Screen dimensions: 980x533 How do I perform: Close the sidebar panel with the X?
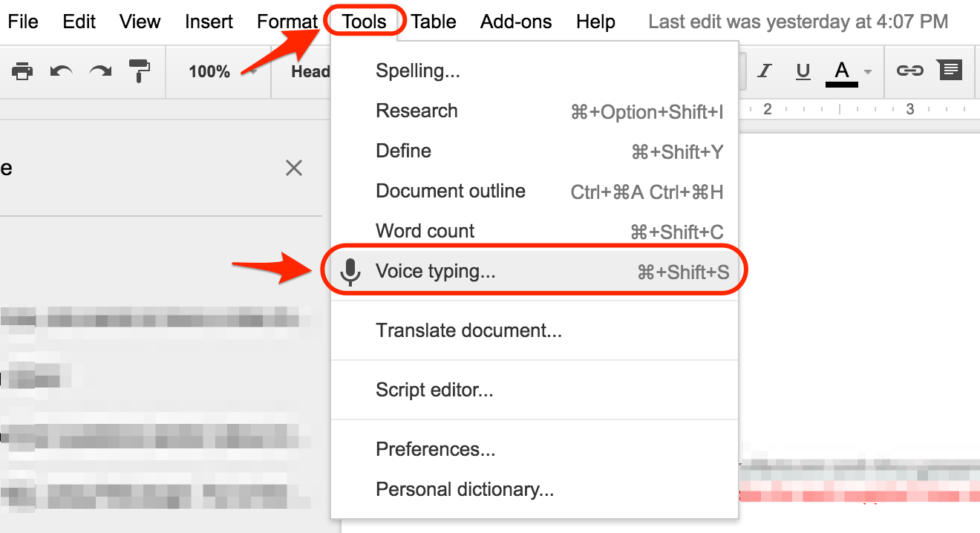[x=294, y=168]
